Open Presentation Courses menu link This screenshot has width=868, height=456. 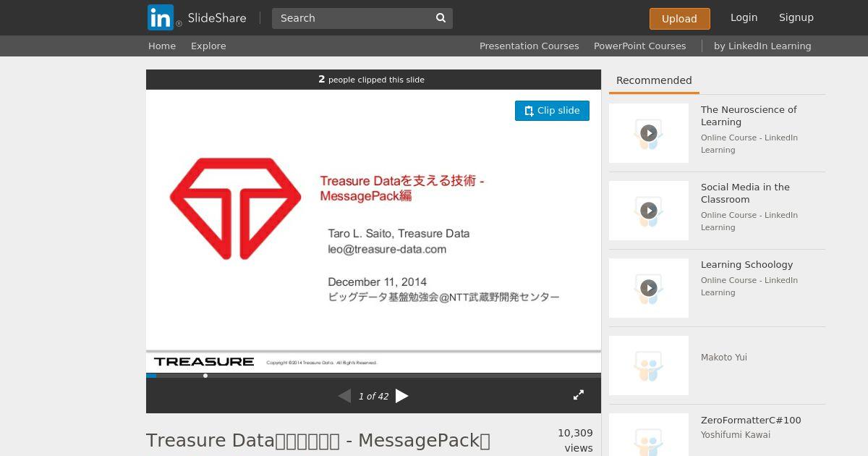click(x=529, y=46)
